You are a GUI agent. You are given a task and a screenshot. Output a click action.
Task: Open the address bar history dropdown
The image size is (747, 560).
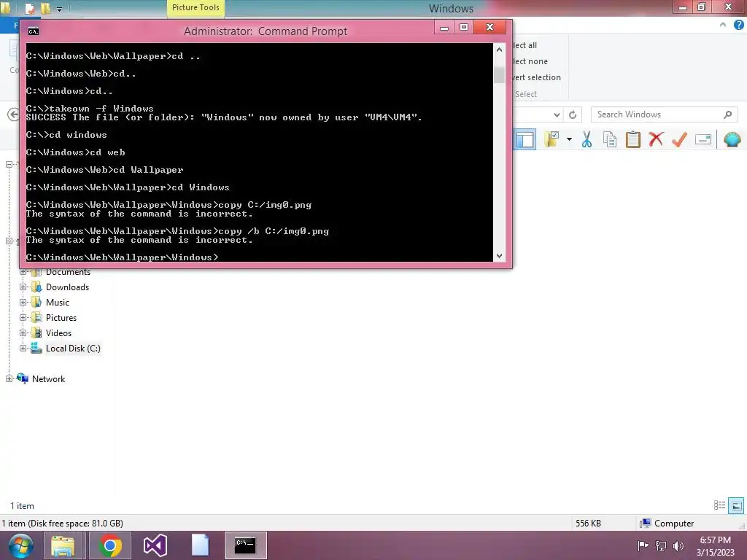pyautogui.click(x=557, y=114)
